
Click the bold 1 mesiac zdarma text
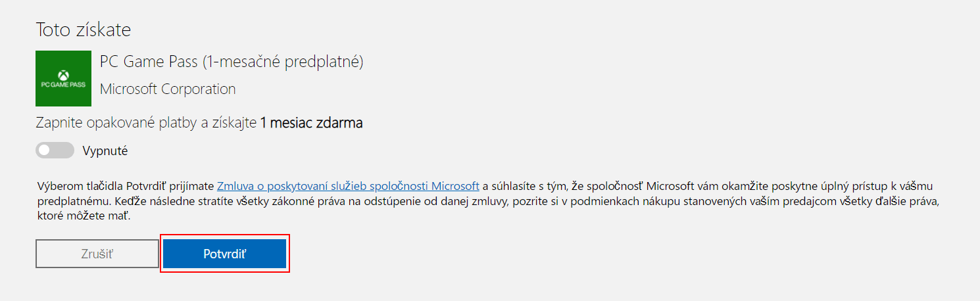click(311, 123)
